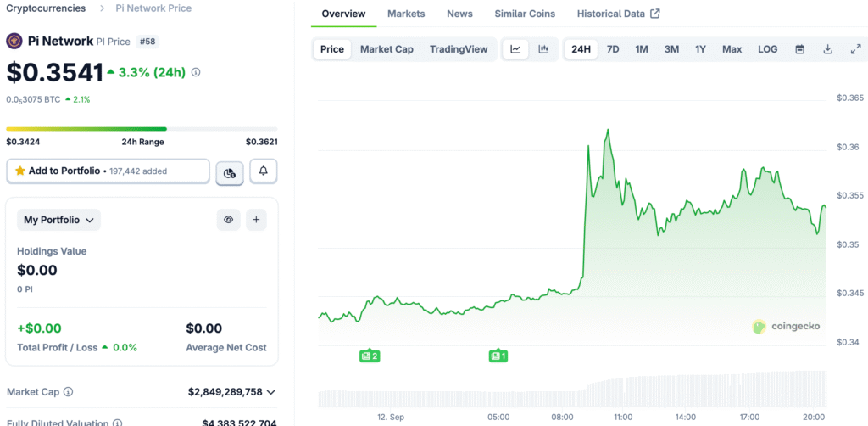Click the Pi Network coin logo
This screenshot has width=868, height=426.
pos(14,41)
